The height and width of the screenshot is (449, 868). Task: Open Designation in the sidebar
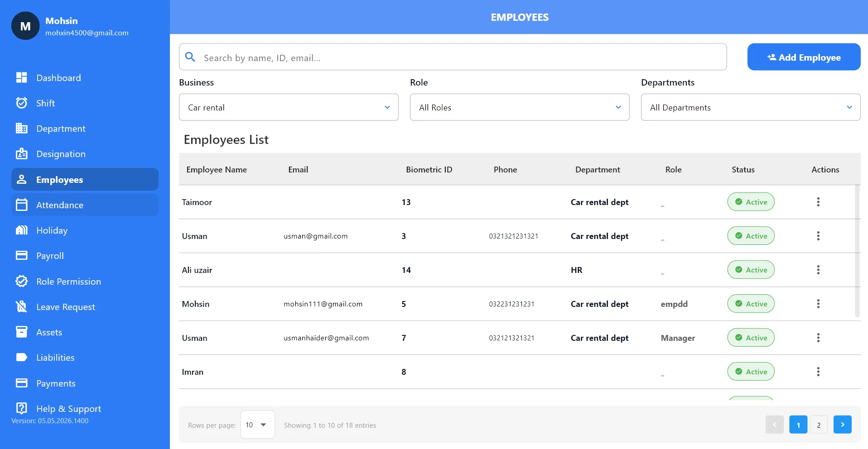85,154
